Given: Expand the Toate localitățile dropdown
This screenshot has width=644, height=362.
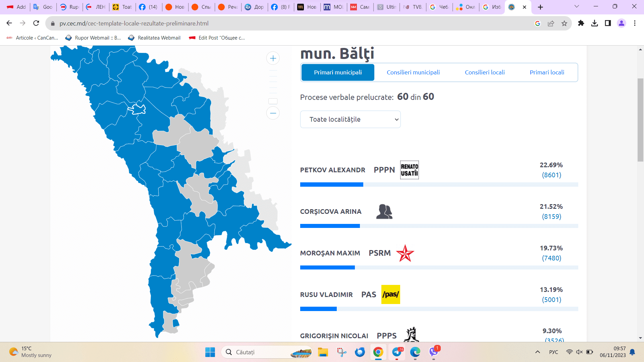Looking at the screenshot, I should click(350, 119).
